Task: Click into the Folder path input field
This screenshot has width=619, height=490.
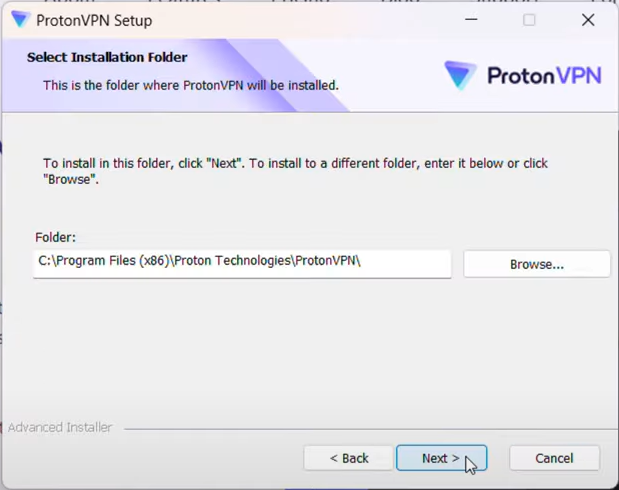Action: point(242,264)
